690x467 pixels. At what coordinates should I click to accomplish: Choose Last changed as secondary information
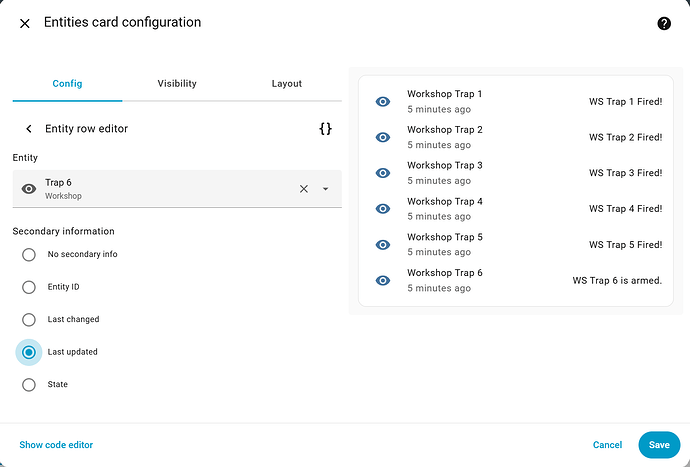pos(29,319)
